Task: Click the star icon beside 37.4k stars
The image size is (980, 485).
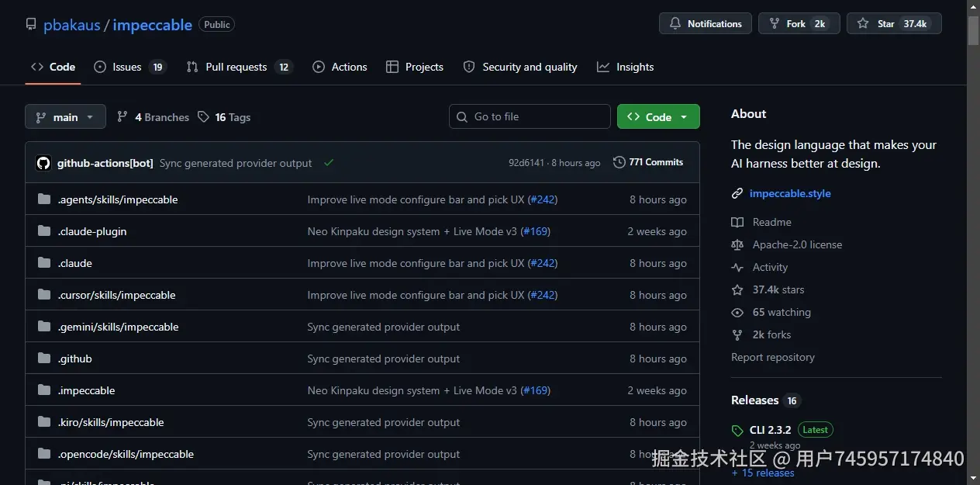Action: point(737,289)
